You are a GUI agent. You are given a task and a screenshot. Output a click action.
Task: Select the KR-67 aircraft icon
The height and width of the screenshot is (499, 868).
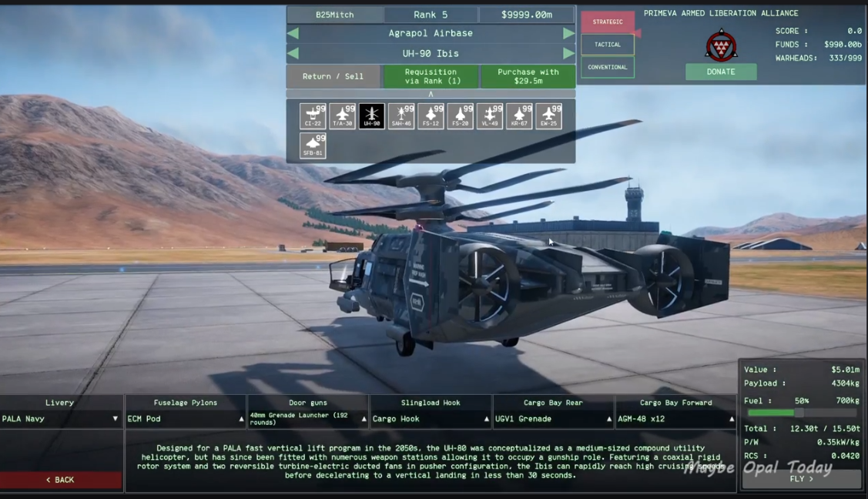[x=519, y=116]
